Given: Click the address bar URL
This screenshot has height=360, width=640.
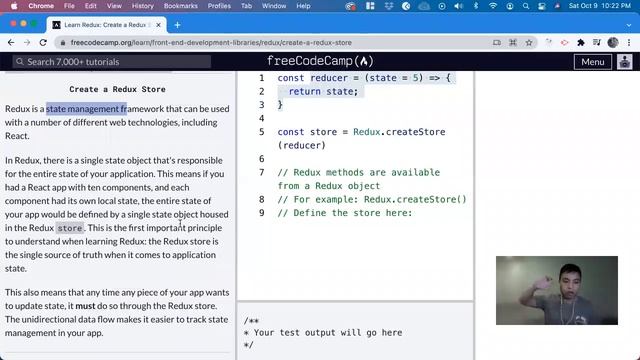Looking at the screenshot, I should (211, 42).
